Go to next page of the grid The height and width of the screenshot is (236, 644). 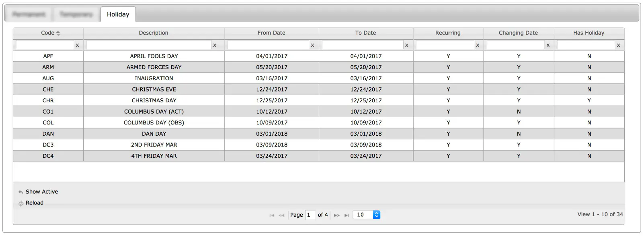[x=337, y=215]
